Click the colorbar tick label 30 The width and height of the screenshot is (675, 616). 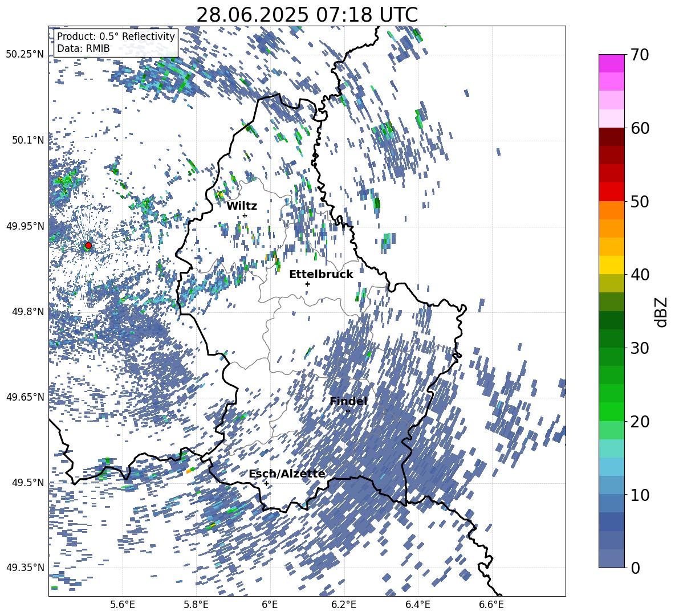[640, 348]
